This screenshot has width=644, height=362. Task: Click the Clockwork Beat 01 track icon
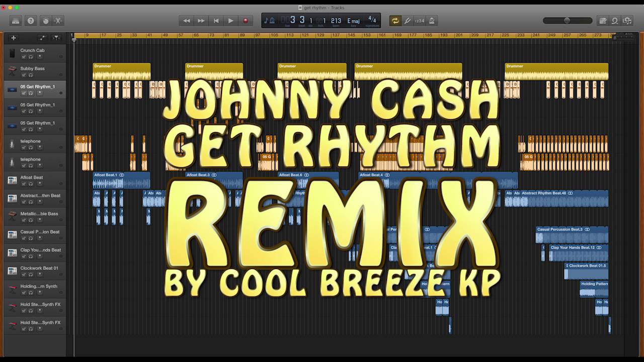[12, 271]
